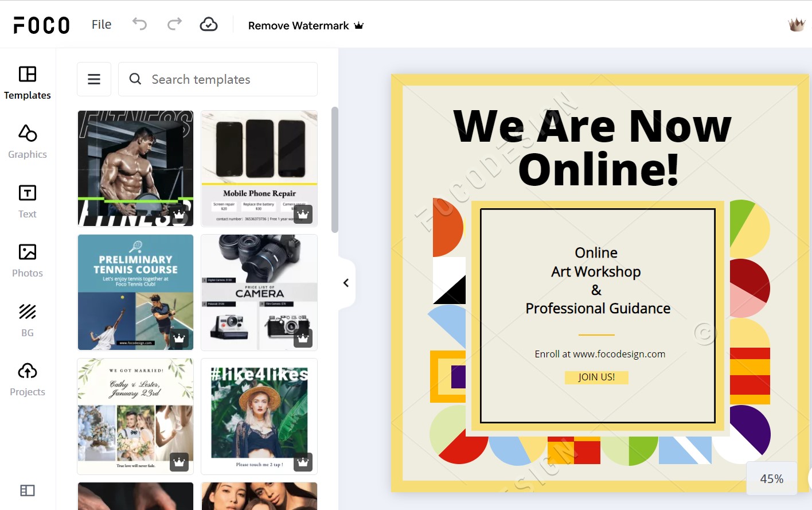The image size is (812, 510).
Task: Click the JOIN US! button on canvas
Action: pyautogui.click(x=596, y=377)
